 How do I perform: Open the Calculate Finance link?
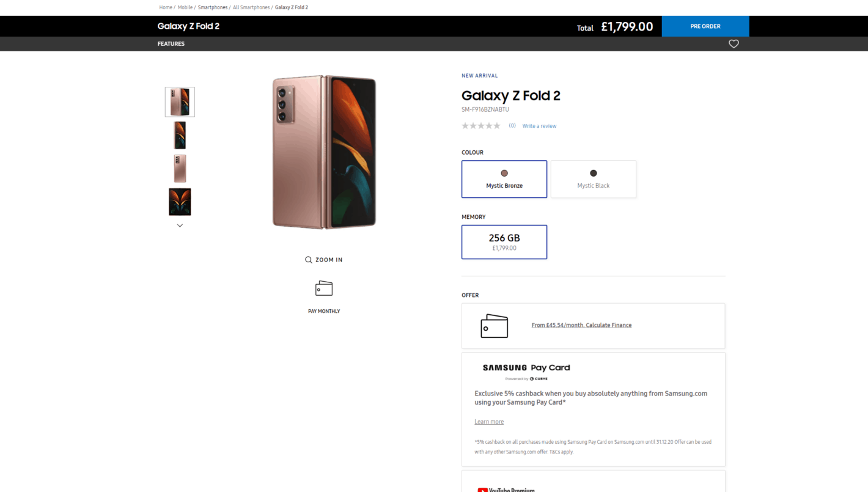pyautogui.click(x=581, y=325)
